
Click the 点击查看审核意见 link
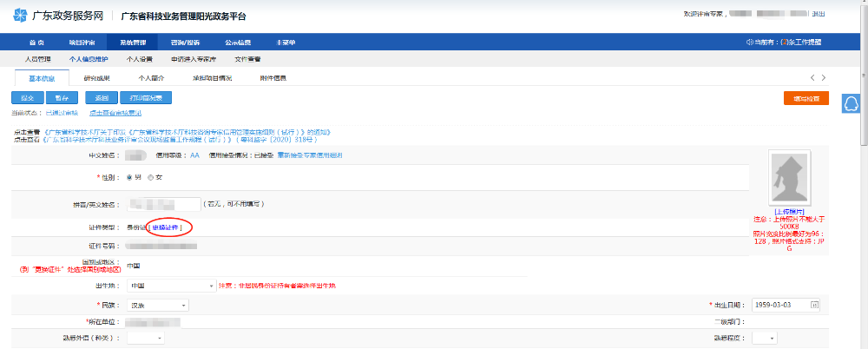[115, 113]
